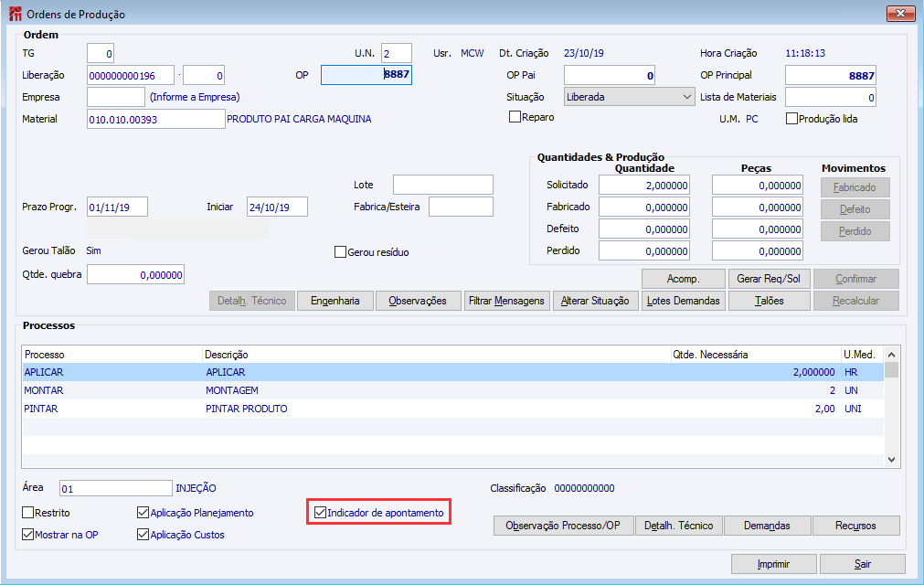Open the Situação dropdown
This screenshot has height=585, width=924.
tap(629, 97)
